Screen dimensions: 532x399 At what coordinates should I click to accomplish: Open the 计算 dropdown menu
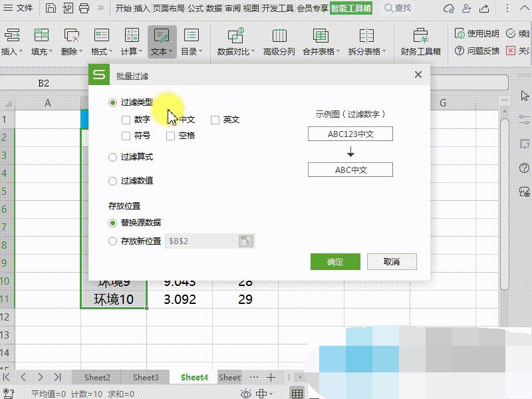click(x=132, y=51)
